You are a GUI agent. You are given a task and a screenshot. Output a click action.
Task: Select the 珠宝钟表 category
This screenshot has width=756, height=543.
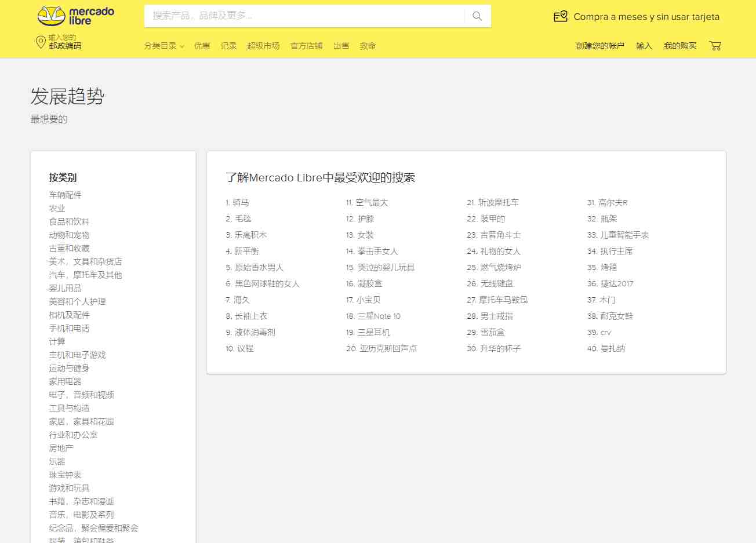tap(65, 475)
